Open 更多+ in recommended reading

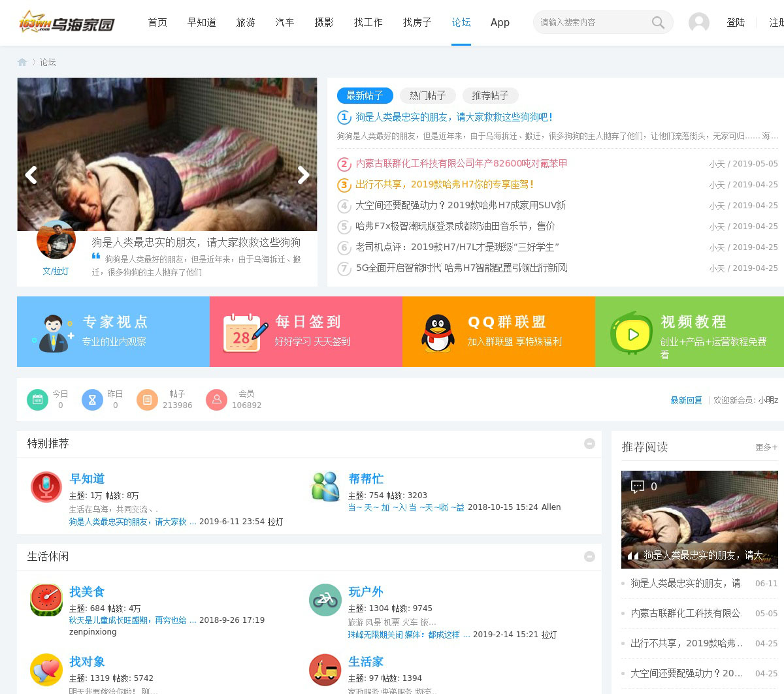coord(766,447)
